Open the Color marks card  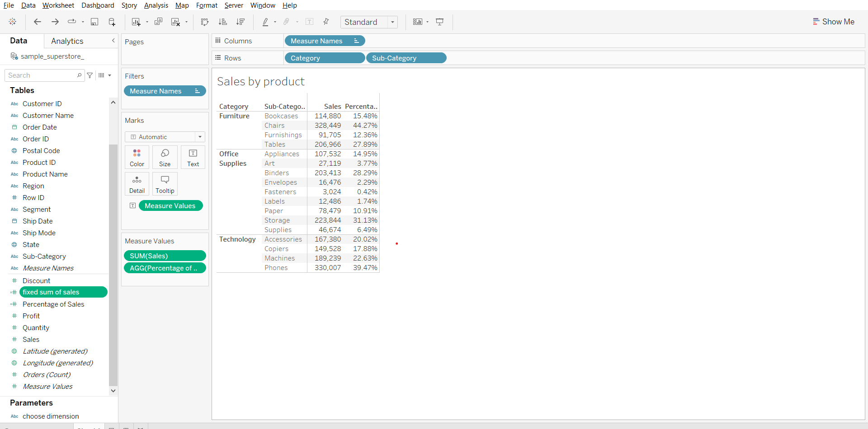tap(137, 157)
